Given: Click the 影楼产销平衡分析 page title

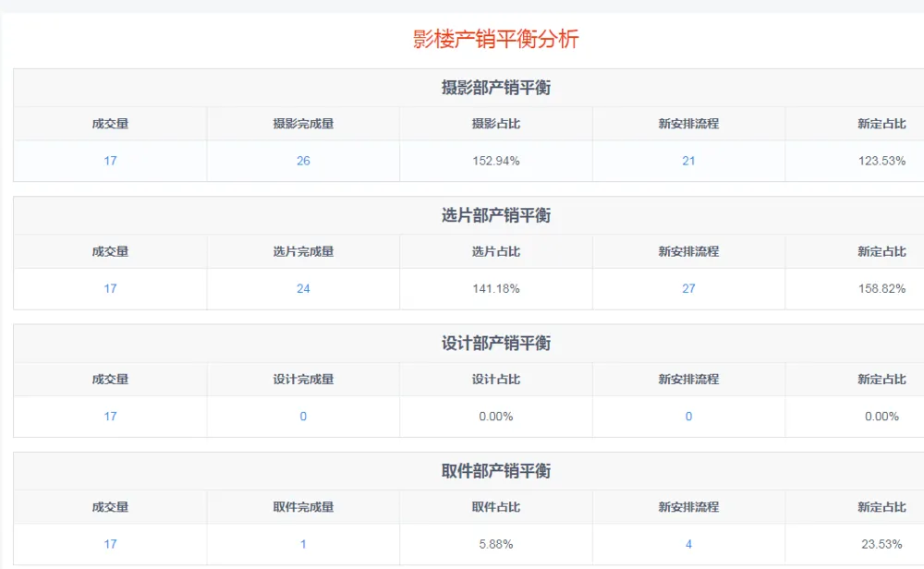Looking at the screenshot, I should pyautogui.click(x=496, y=39).
